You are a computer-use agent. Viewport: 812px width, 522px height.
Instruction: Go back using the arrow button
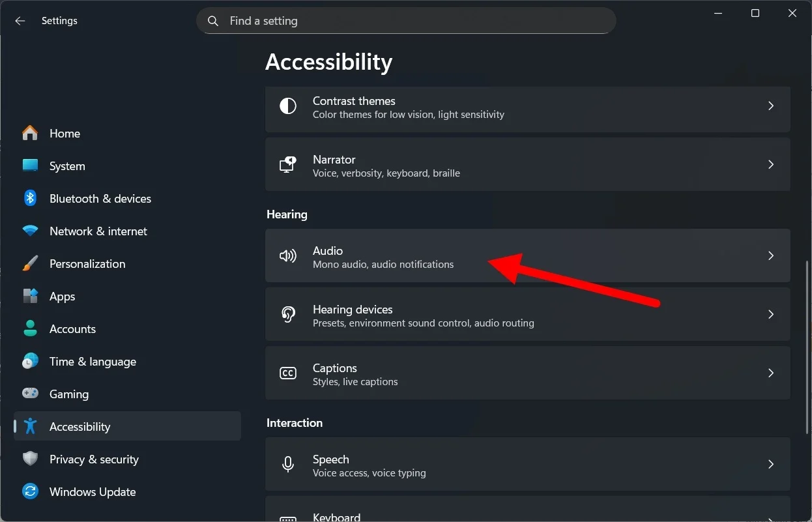pyautogui.click(x=20, y=20)
